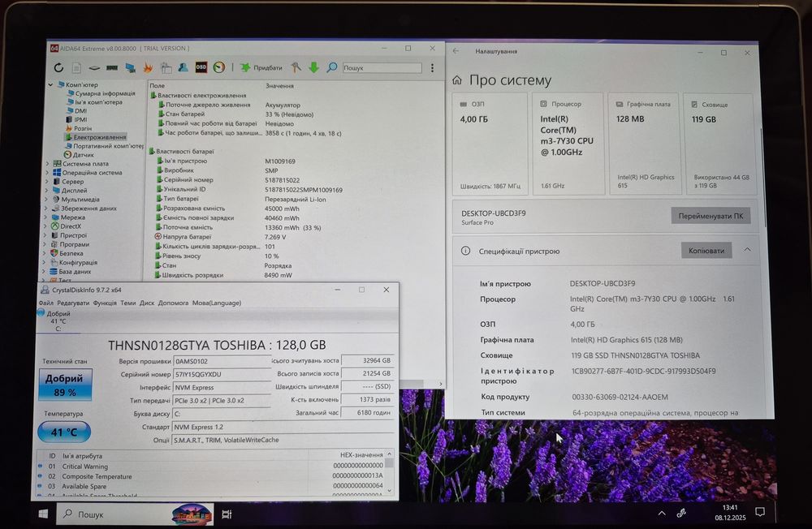
Task: Open the Диск menu in CrystalDiskInfo
Action: tap(147, 303)
